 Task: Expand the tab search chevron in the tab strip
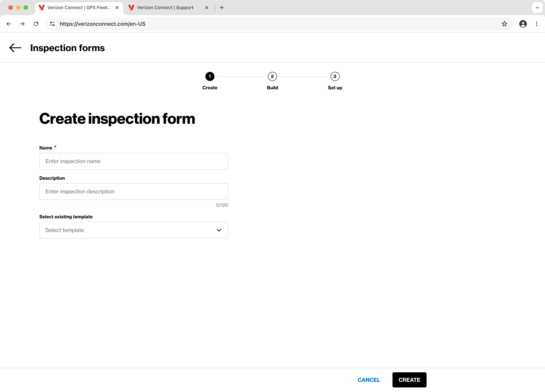(537, 8)
